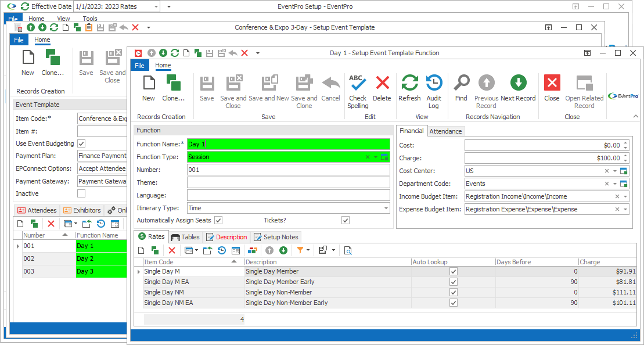Click the Find magnifier in Records Navigation

pos(461,88)
